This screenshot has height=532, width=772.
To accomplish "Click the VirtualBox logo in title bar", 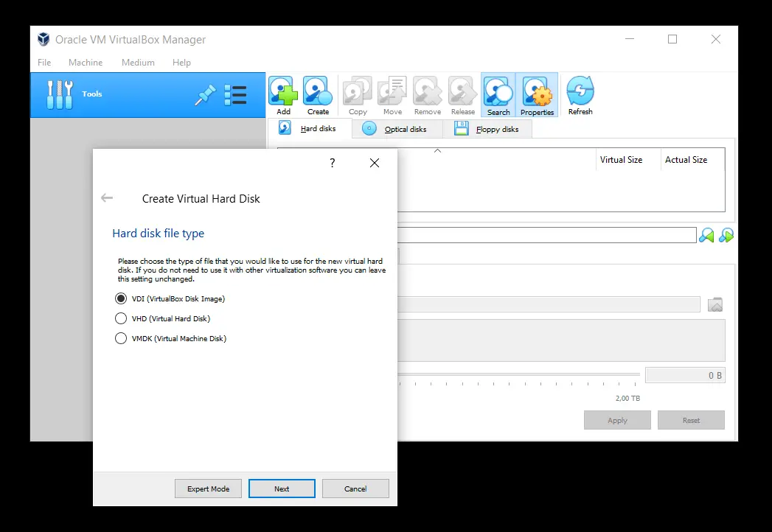I will tap(44, 39).
